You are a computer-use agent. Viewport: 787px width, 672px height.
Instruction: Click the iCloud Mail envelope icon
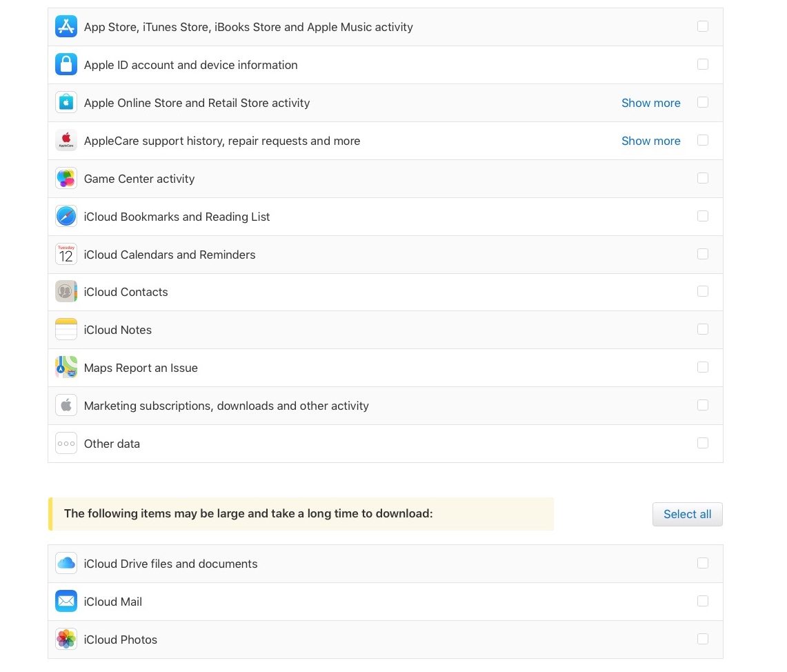click(66, 602)
